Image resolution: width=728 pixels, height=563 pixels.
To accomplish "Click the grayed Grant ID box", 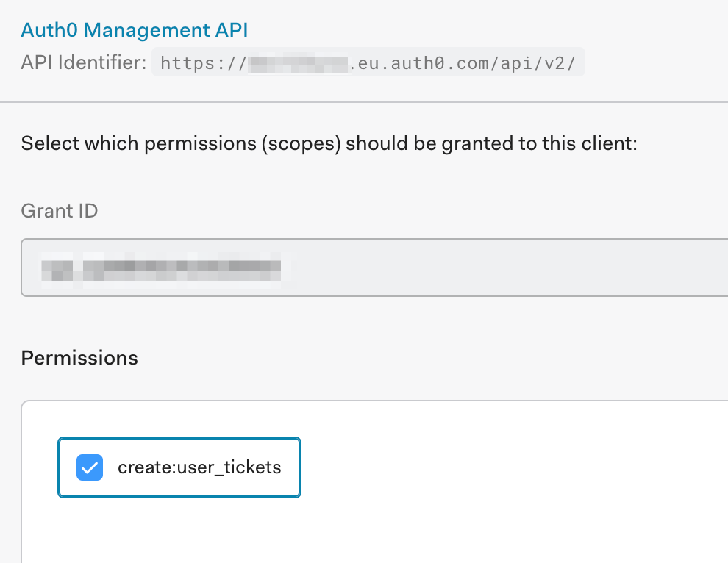I will pos(368,268).
